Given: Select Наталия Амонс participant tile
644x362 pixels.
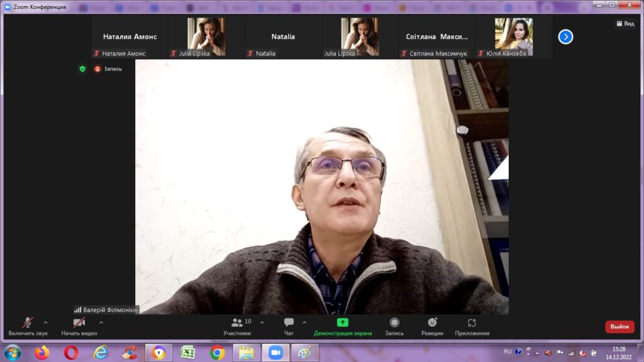Looking at the screenshot, I should pyautogui.click(x=130, y=37).
